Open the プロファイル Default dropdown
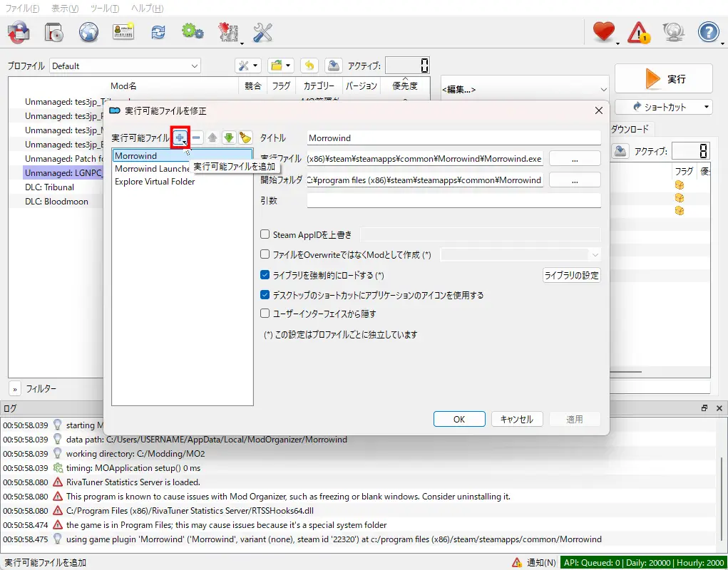728x570 pixels. 125,66
